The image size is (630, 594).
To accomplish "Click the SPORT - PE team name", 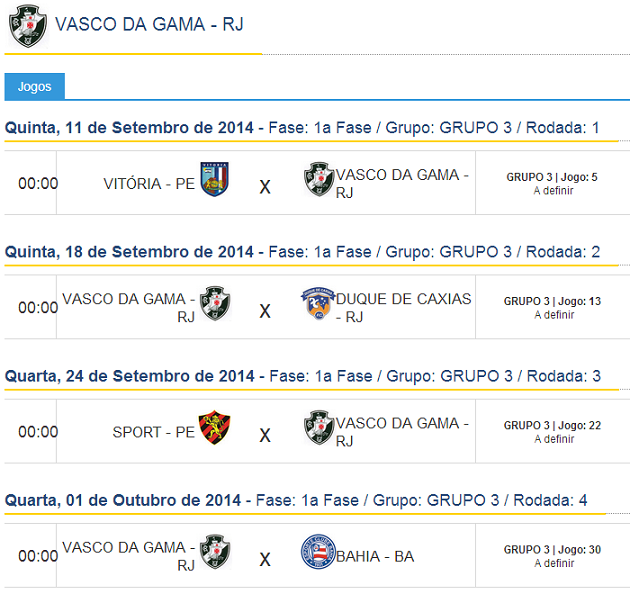I will coord(154,432).
